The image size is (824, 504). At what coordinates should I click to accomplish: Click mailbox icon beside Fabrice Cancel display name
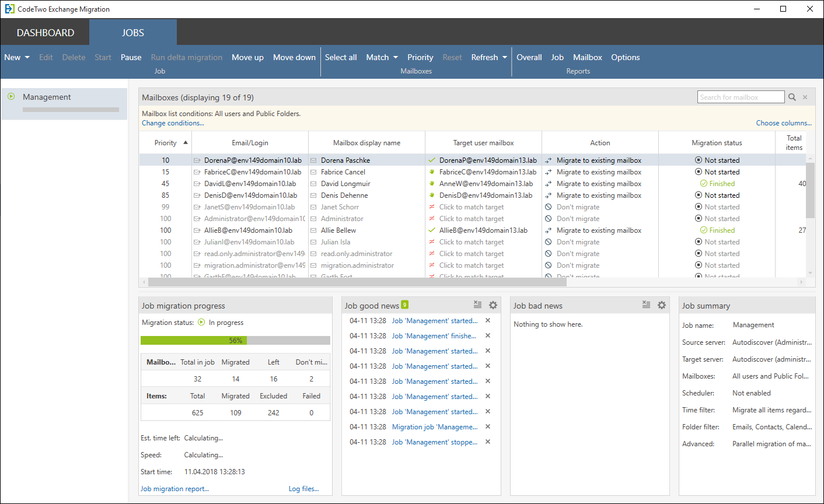pos(314,172)
